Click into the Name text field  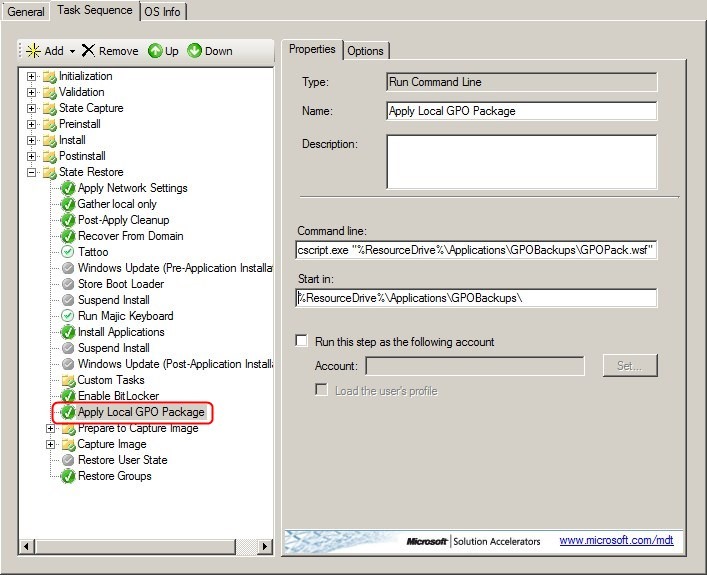pyautogui.click(x=522, y=111)
